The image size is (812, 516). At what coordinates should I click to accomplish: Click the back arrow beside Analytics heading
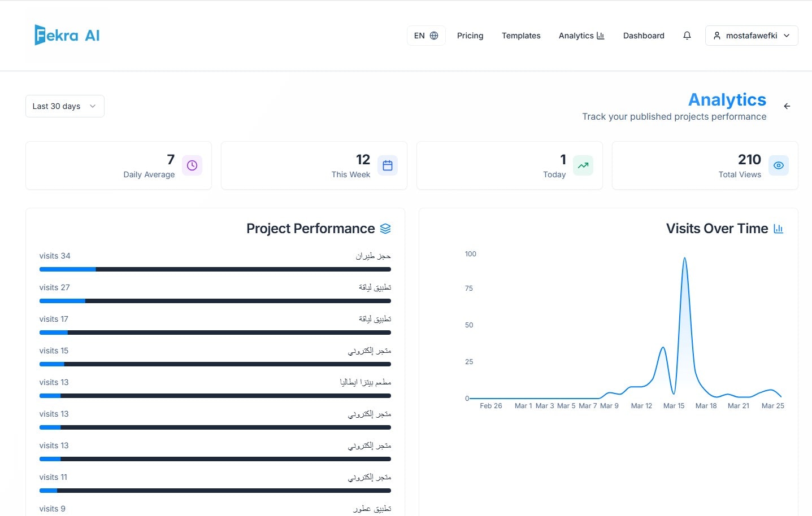tap(787, 106)
